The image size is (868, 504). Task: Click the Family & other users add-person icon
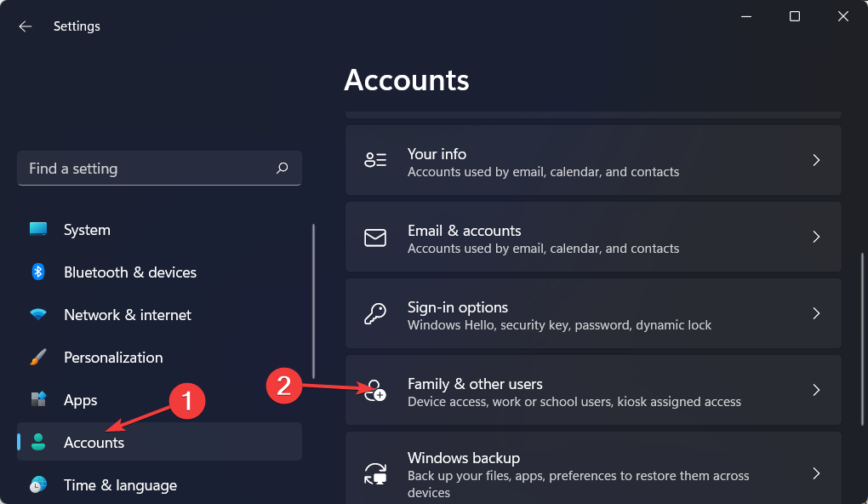tap(374, 390)
